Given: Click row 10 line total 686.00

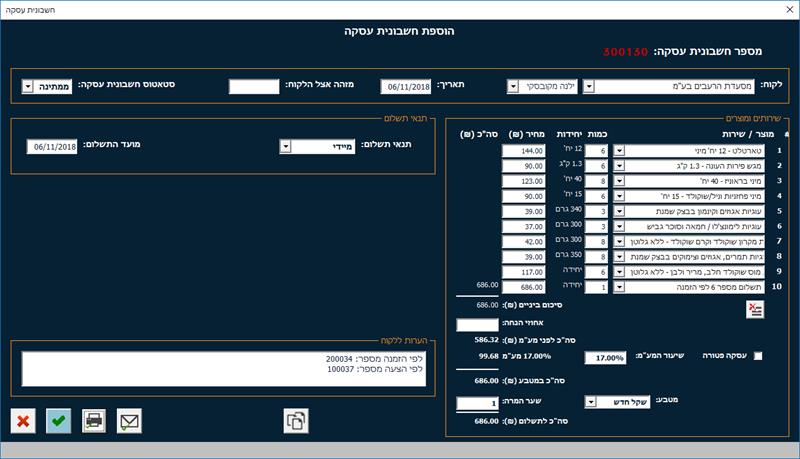Looking at the screenshot, I should pyautogui.click(x=487, y=285).
